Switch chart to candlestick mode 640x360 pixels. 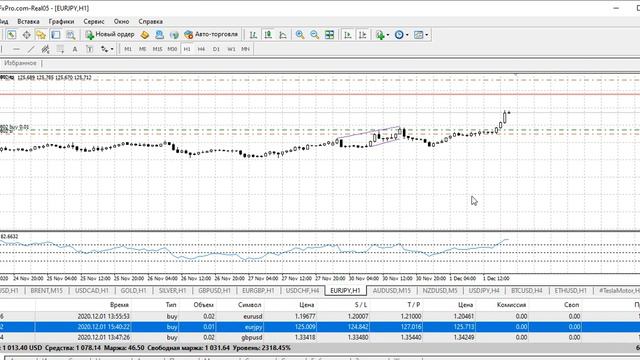point(268,35)
